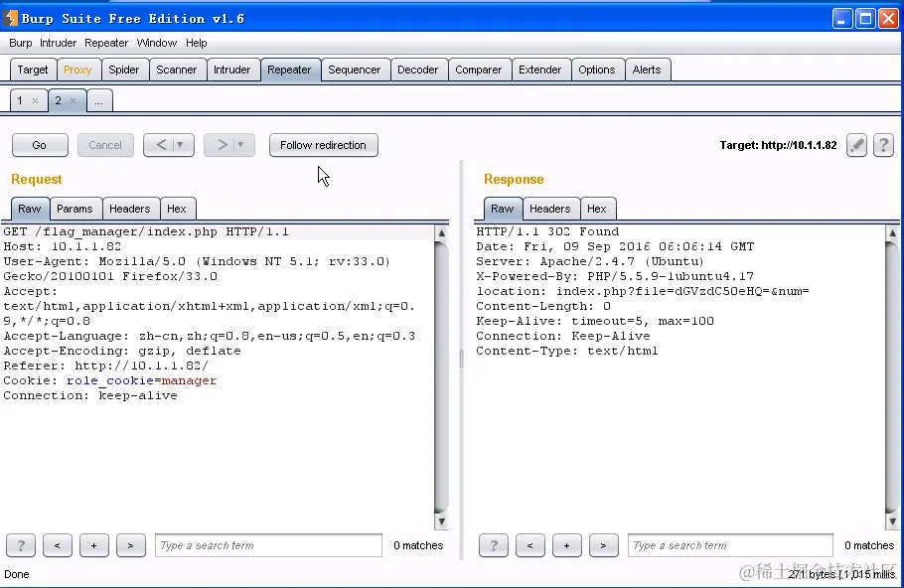This screenshot has width=904, height=588.
Task: Open the Repeater menu
Action: [106, 43]
